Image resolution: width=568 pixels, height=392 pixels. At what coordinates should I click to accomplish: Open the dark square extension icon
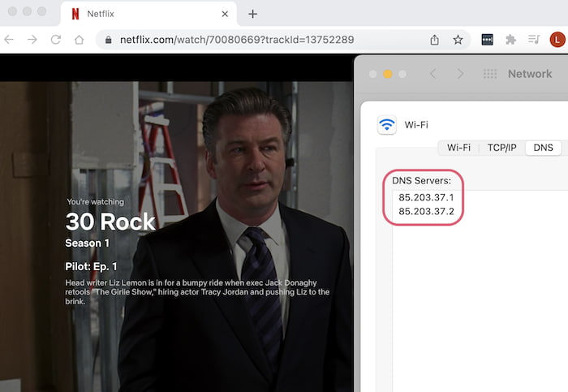(x=487, y=40)
